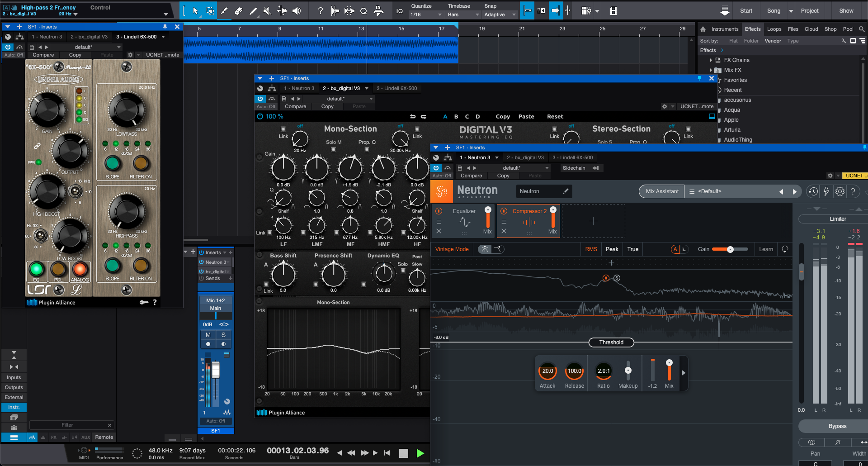Click Lindell plugin key icon
The height and width of the screenshot is (466, 868).
click(x=144, y=302)
